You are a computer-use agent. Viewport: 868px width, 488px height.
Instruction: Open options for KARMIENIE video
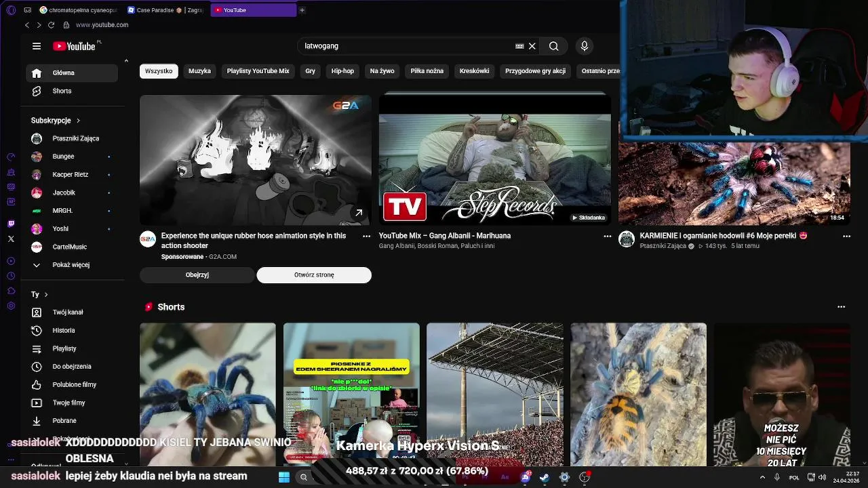point(846,236)
